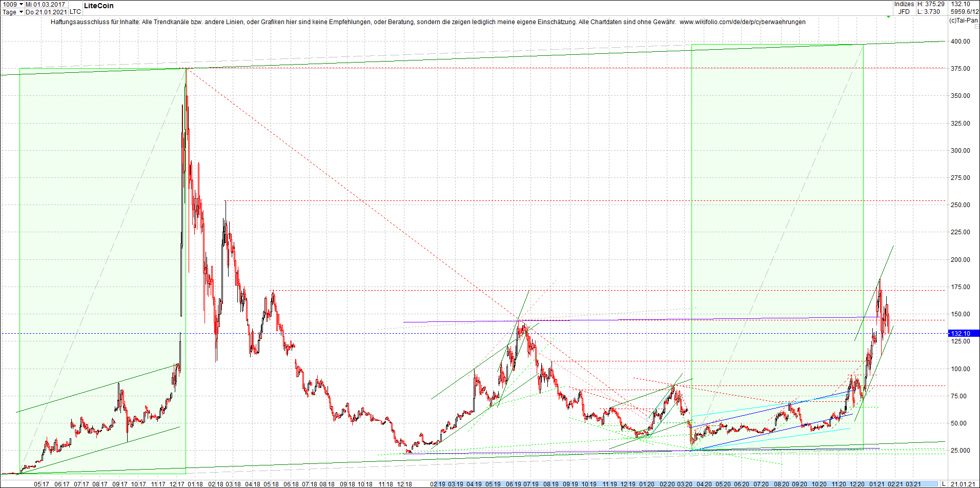
Task: Click the L log-scale toggle at bottom right
Action: (x=944, y=483)
